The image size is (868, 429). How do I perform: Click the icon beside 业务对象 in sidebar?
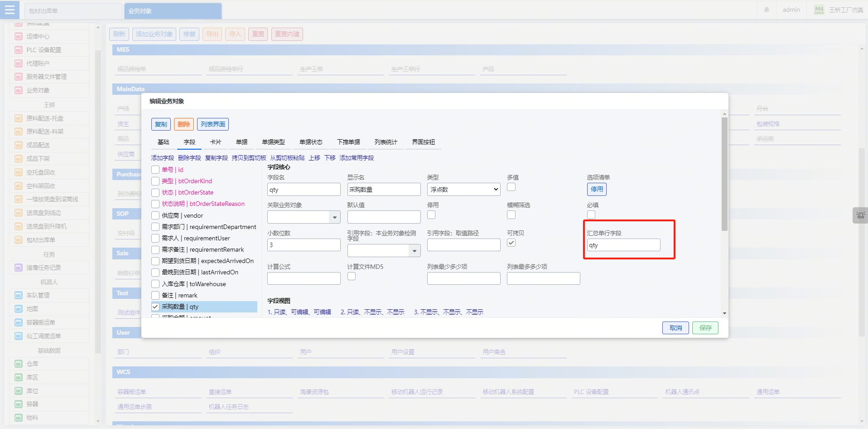[19, 90]
